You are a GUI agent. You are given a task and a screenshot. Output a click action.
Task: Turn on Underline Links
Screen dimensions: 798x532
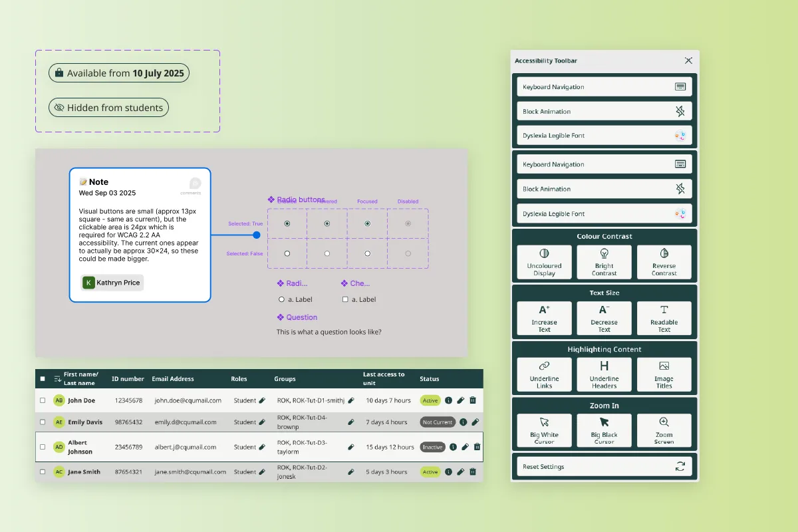pos(544,374)
